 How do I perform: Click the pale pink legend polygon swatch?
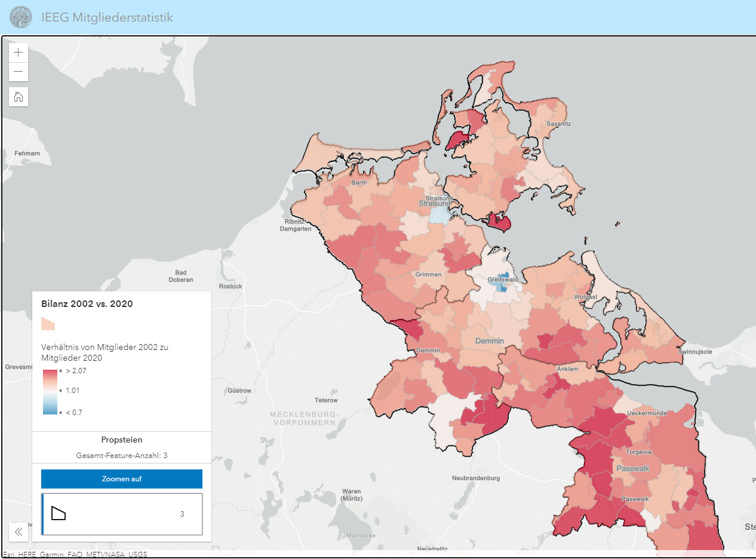click(48, 324)
